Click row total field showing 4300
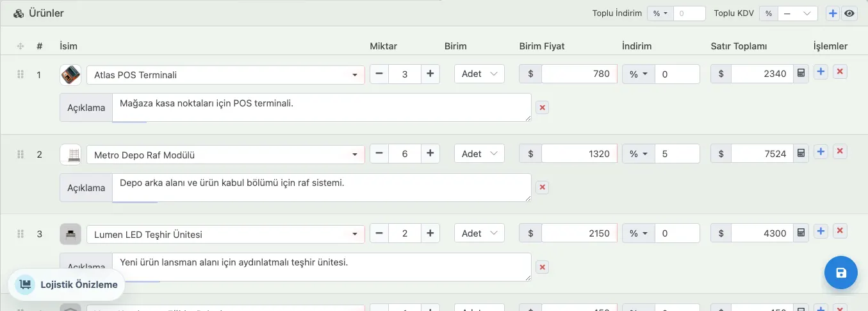This screenshot has height=311, width=868. click(762, 233)
